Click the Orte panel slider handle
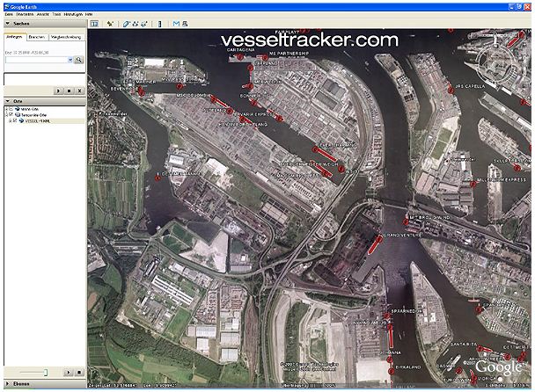Screen dimensions: 535x392 46,373
